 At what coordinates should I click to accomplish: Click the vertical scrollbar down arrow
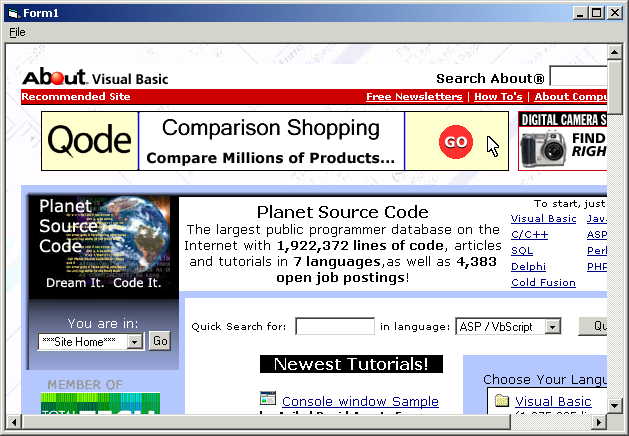click(614, 406)
